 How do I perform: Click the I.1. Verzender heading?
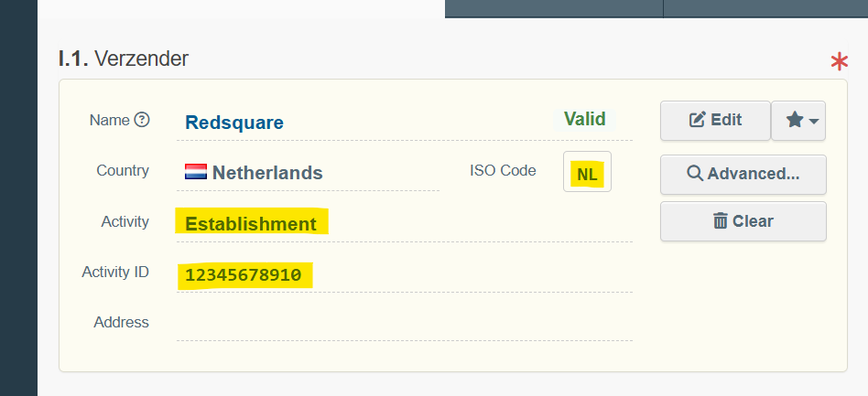124,59
